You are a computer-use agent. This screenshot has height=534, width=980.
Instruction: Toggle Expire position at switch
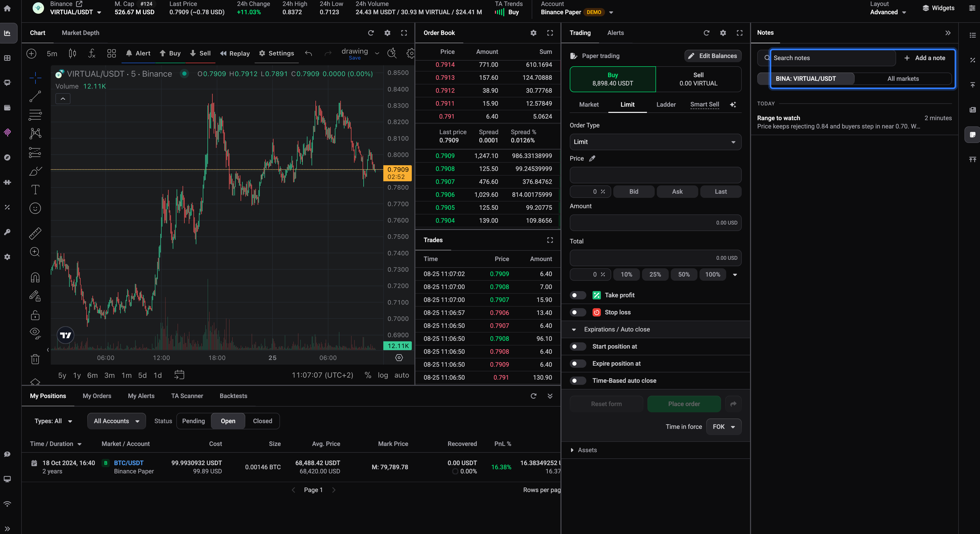click(578, 364)
